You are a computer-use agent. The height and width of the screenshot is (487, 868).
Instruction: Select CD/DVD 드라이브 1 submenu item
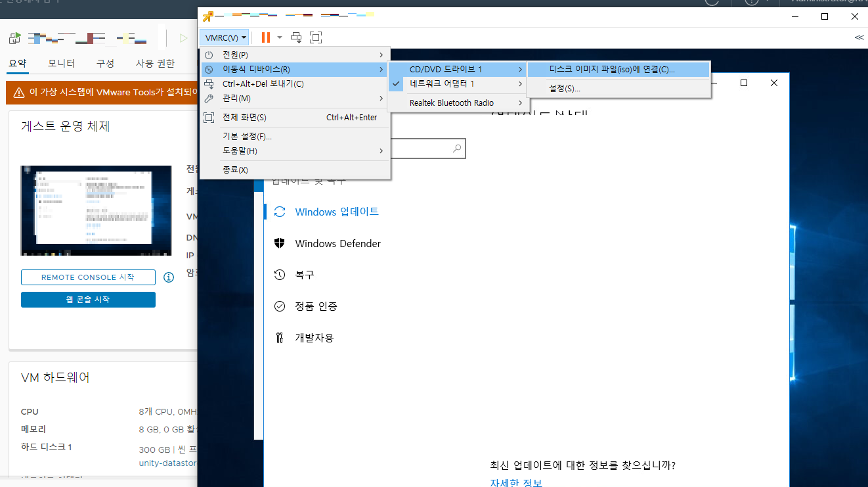point(458,69)
